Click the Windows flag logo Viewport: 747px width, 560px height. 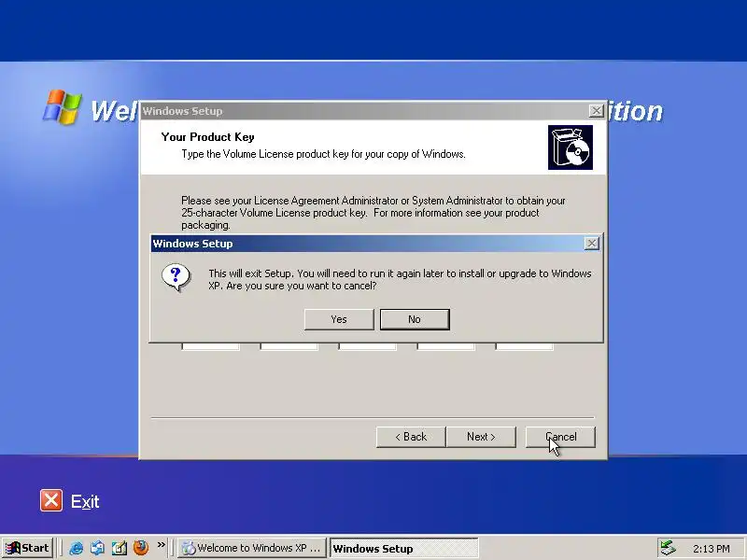click(63, 107)
